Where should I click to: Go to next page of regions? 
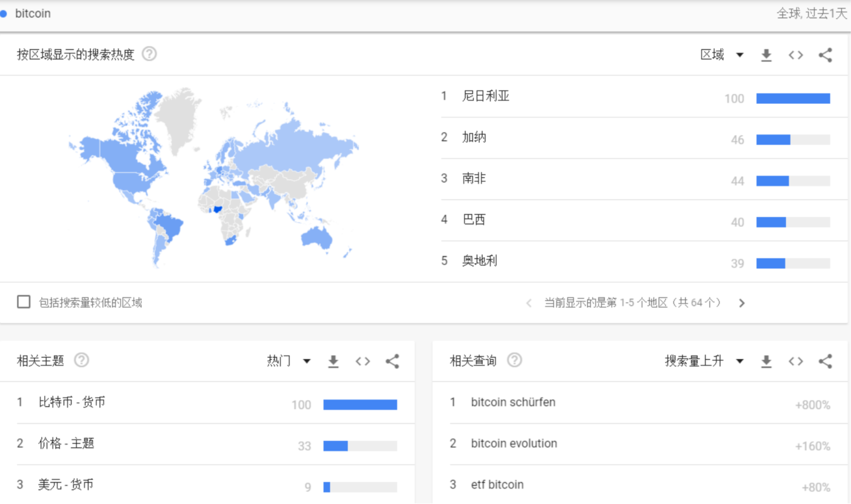click(x=742, y=303)
